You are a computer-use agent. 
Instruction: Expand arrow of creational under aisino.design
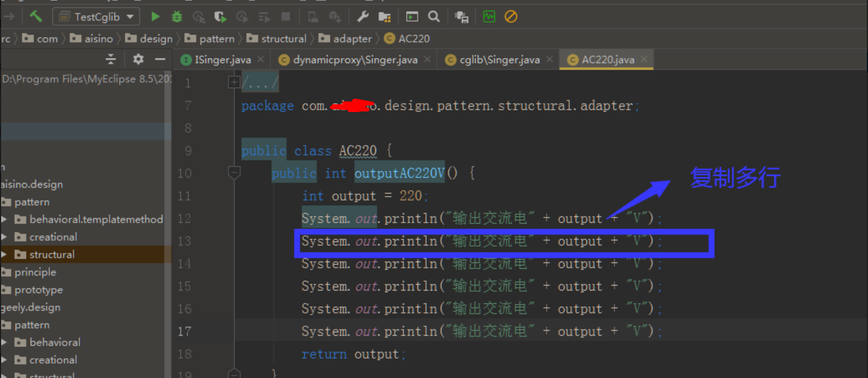point(5,237)
